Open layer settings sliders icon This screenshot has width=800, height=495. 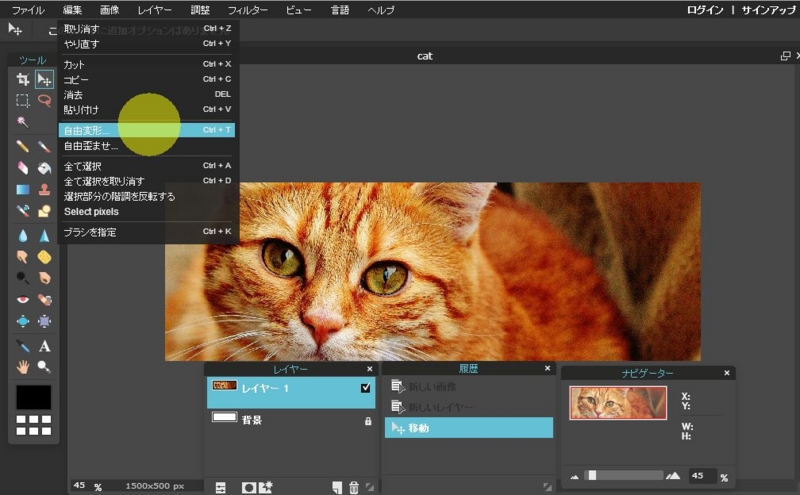220,488
